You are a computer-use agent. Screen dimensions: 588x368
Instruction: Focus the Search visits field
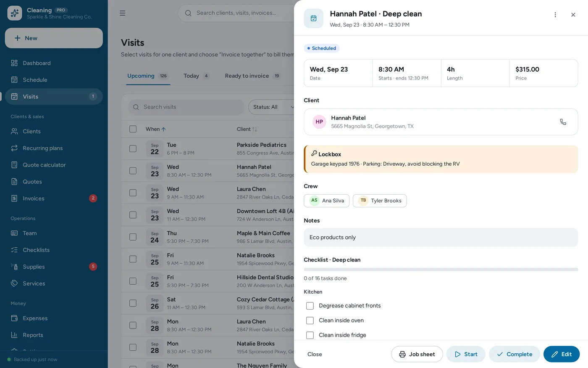pyautogui.click(x=186, y=107)
